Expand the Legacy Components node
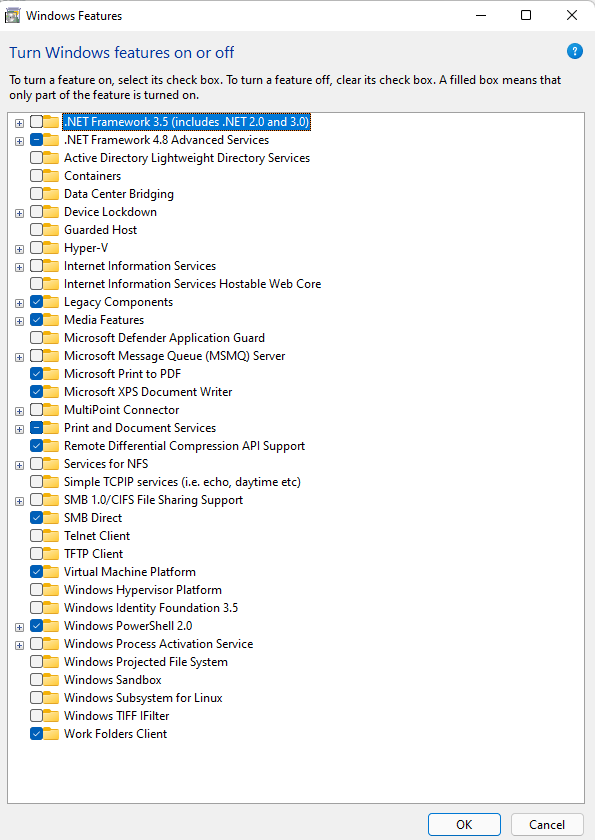 click(x=19, y=303)
